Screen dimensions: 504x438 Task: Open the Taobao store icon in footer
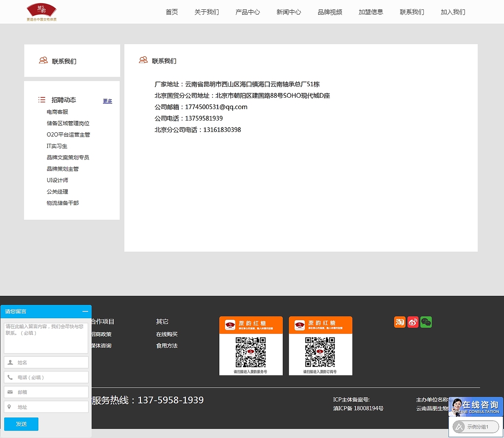[400, 322]
